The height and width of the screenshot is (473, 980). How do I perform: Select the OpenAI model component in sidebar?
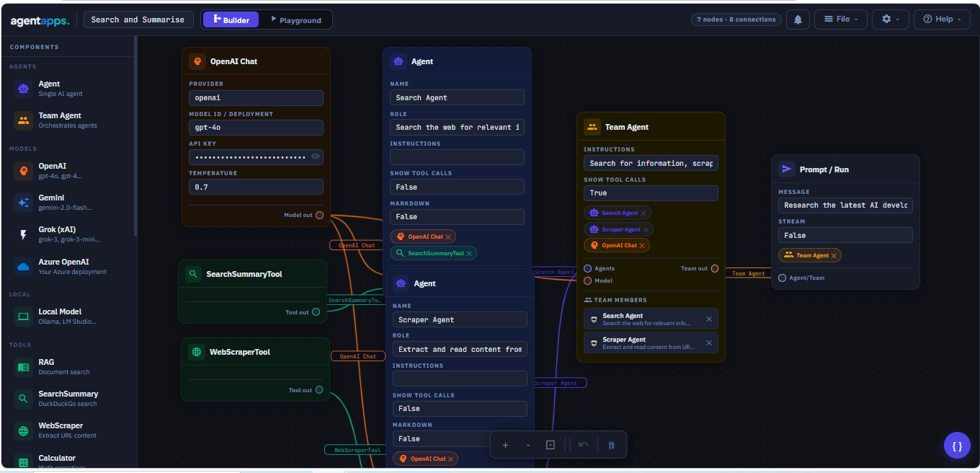68,171
